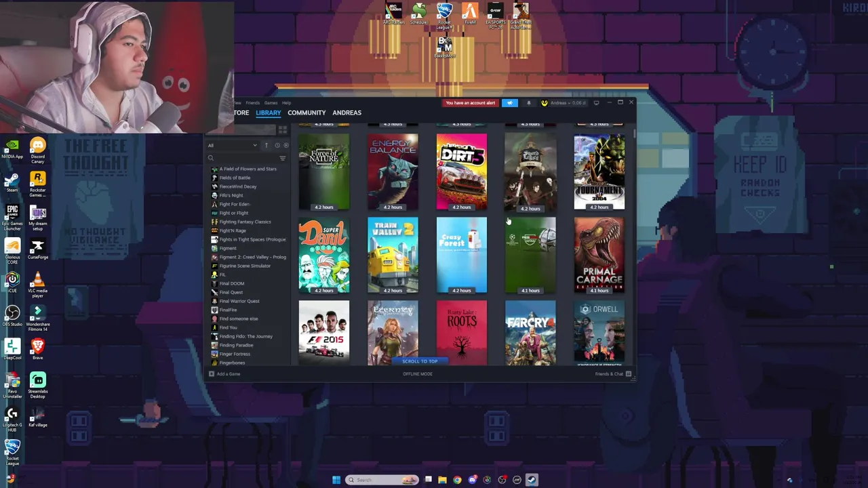This screenshot has height=488, width=868.
Task: Open the Steam announcements megaphone button
Action: coord(510,103)
